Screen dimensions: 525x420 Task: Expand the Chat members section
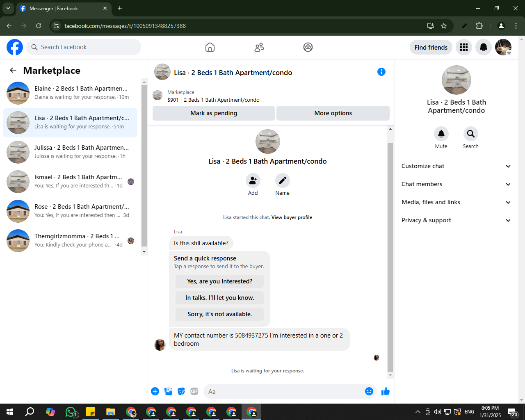coord(457,184)
